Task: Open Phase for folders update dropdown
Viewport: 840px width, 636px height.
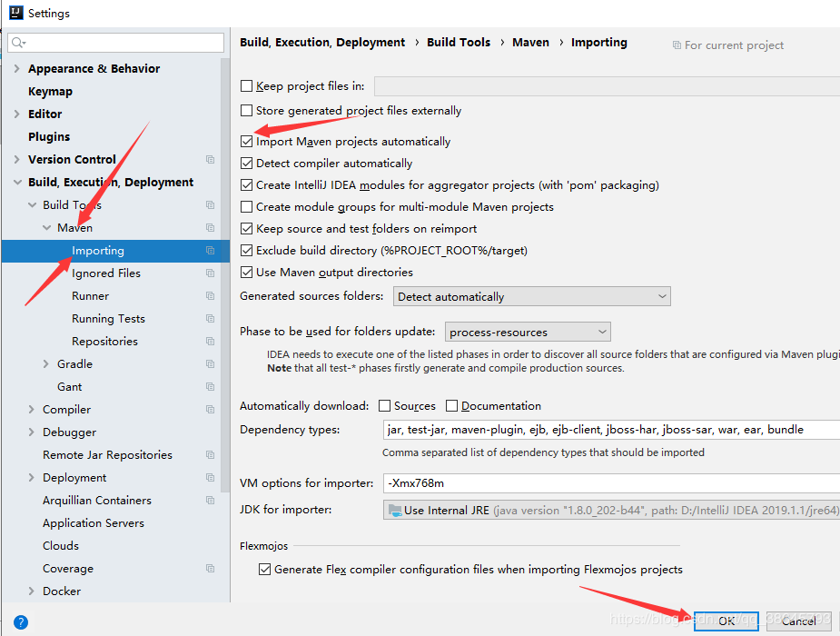Action: (x=528, y=332)
